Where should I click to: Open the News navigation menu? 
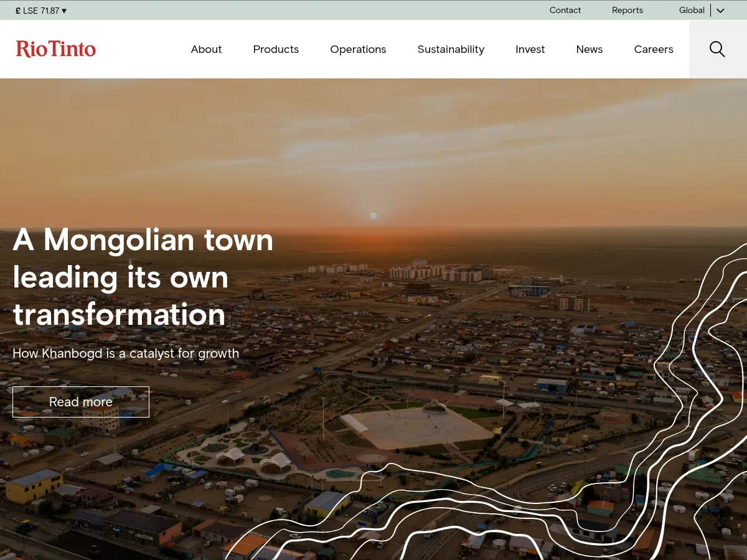[x=589, y=49]
